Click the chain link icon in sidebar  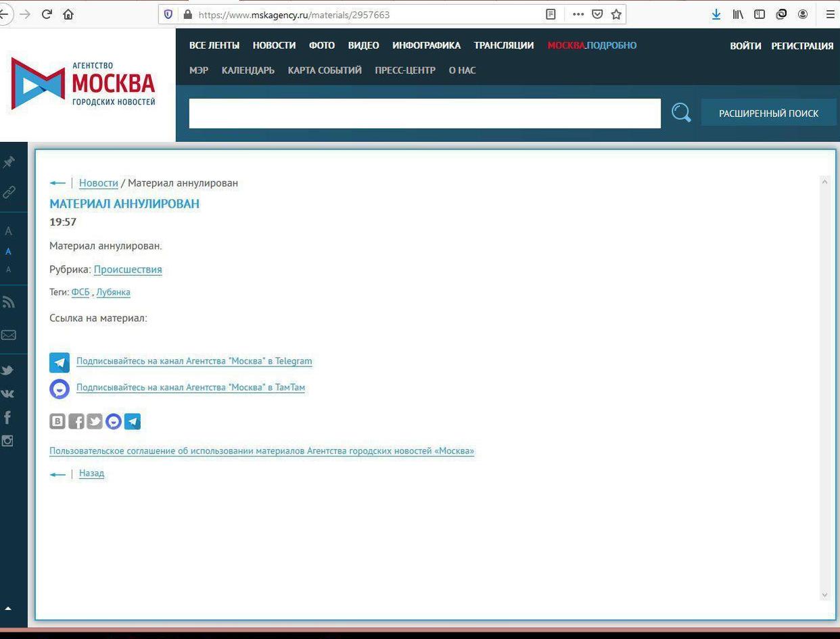click(9, 193)
